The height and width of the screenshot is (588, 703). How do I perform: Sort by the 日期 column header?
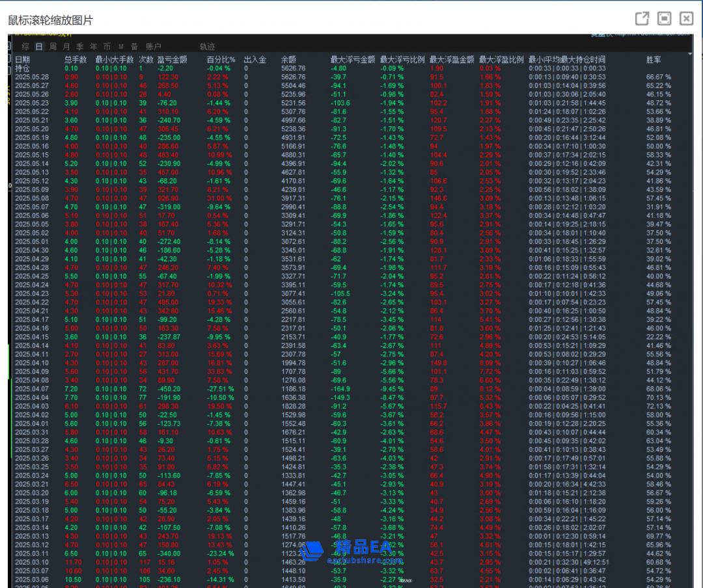click(x=23, y=60)
